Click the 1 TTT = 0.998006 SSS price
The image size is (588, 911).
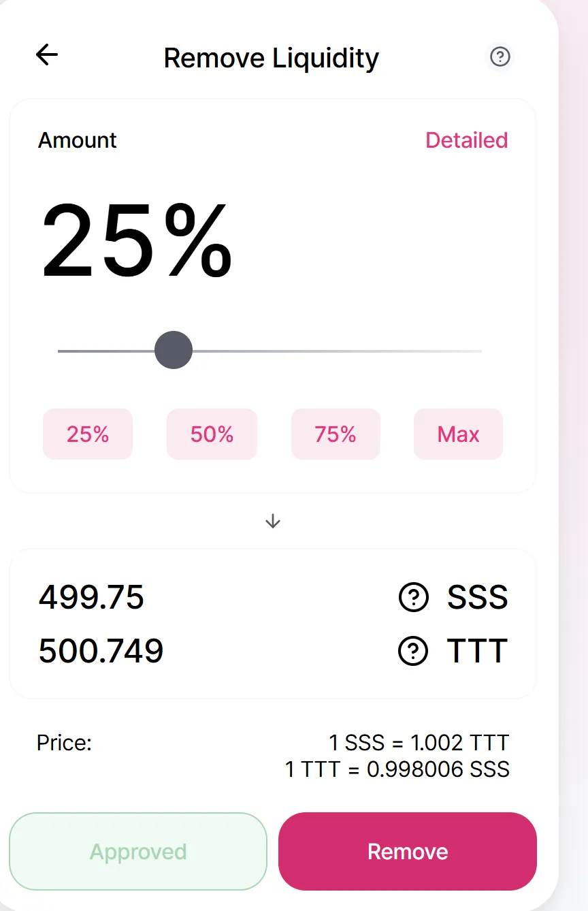point(397,769)
